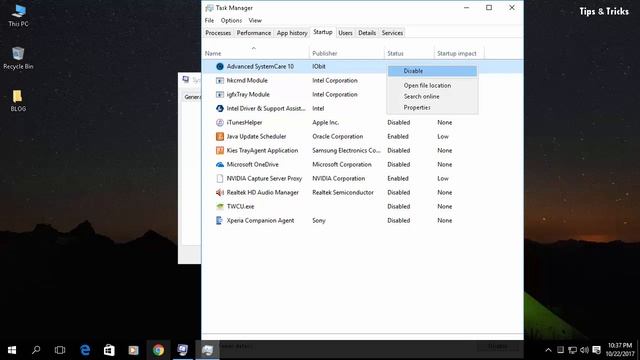This screenshot has height=360, width=640.
Task: Switch to the Services tab
Action: point(392,33)
